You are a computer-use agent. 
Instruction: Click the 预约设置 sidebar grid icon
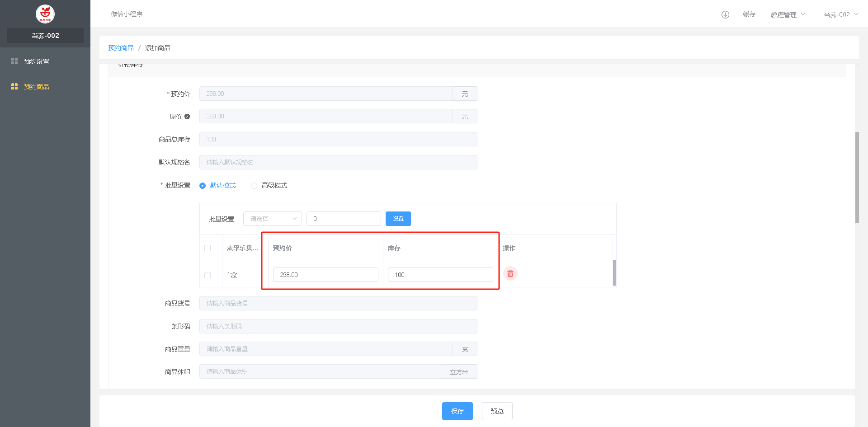point(14,61)
